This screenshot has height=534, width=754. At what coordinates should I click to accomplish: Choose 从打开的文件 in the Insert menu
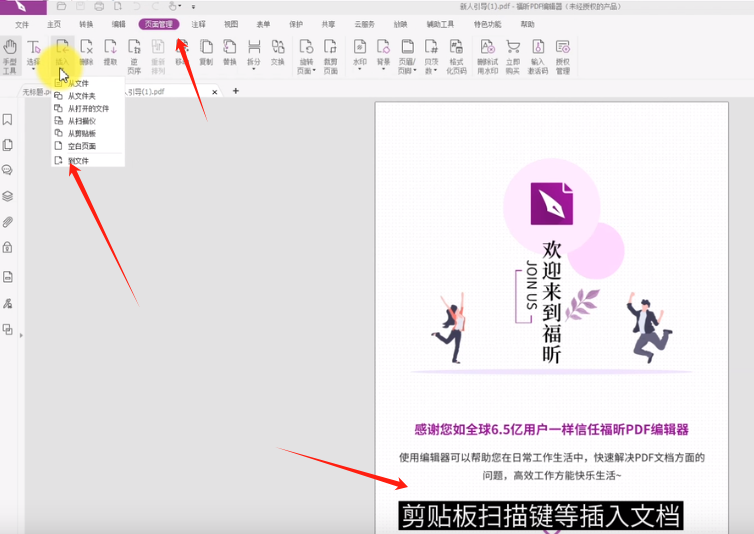[88, 108]
